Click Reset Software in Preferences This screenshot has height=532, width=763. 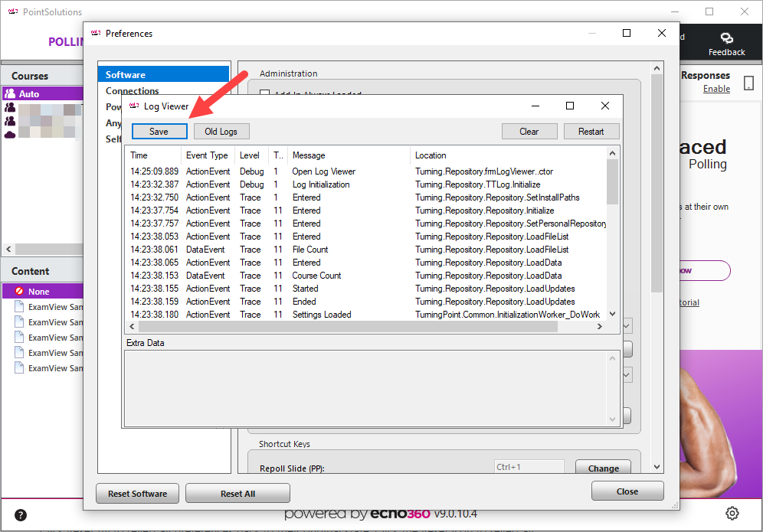(x=137, y=494)
